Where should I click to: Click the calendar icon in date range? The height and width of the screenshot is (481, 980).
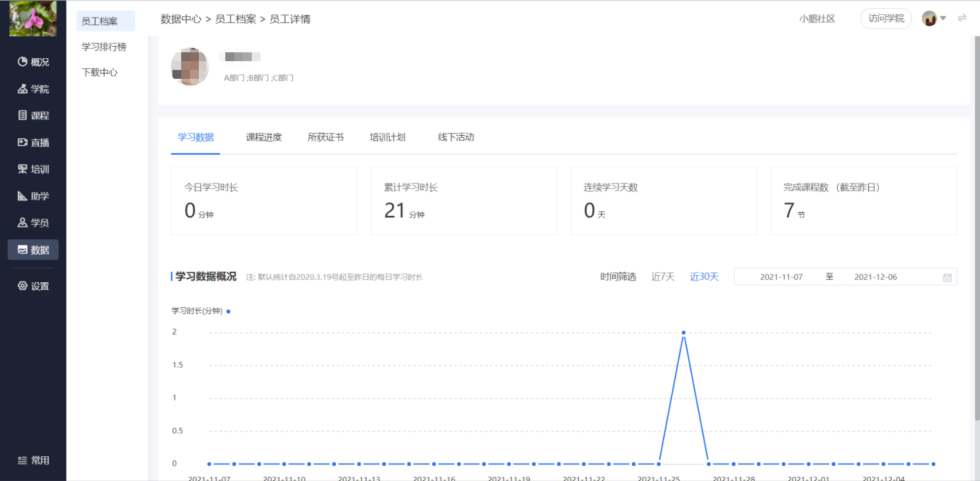(947, 278)
